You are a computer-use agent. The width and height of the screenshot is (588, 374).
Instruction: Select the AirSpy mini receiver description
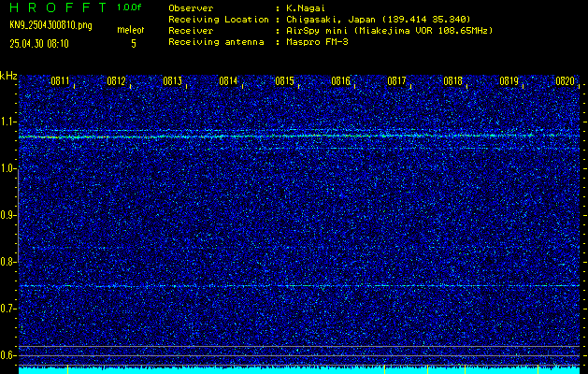[x=390, y=30]
